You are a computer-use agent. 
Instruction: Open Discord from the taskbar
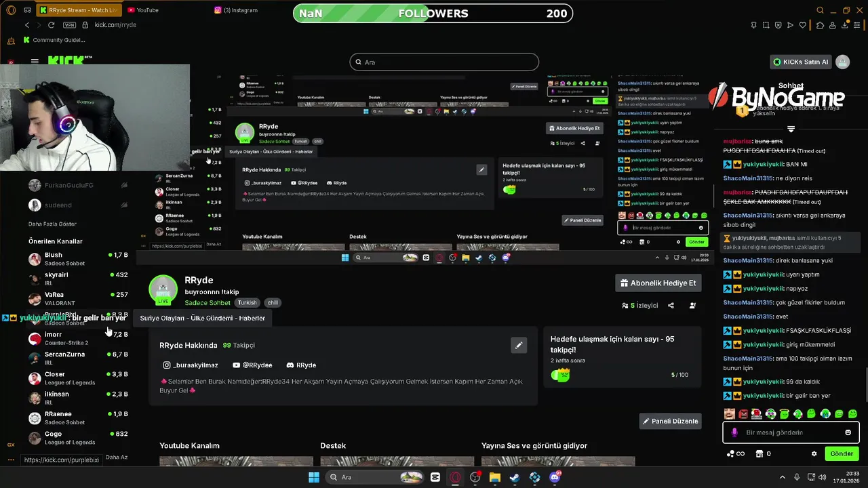tap(555, 477)
